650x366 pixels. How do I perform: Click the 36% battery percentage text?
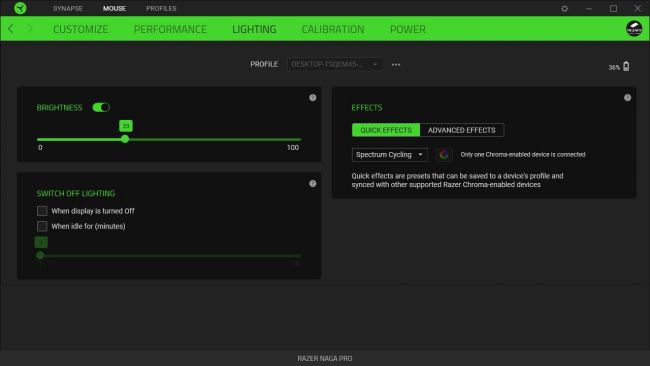tap(614, 67)
